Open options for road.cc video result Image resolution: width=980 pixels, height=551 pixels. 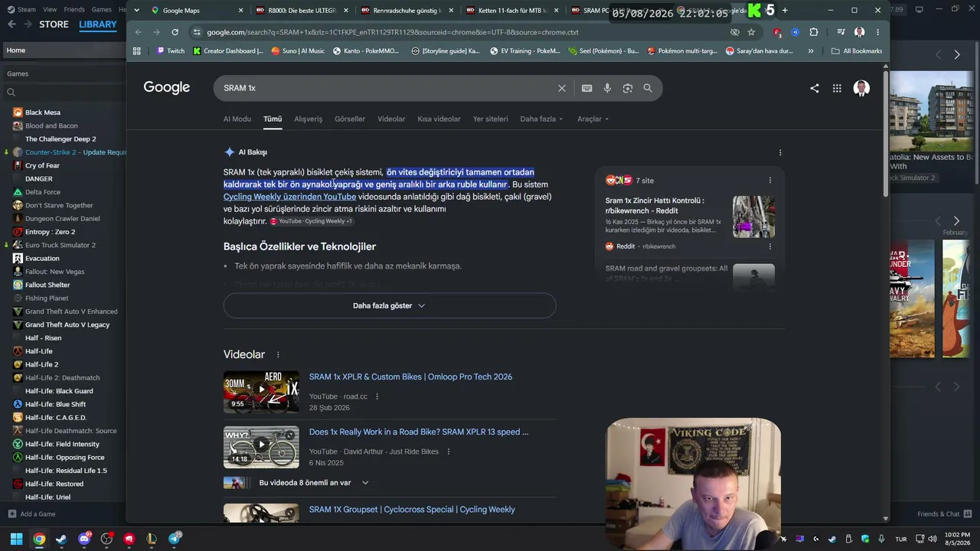tap(377, 396)
